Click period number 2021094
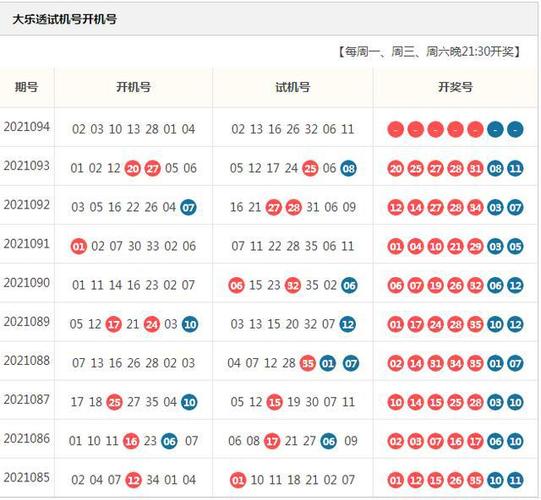Image resolution: width=541 pixels, height=500 pixels. click(27, 127)
